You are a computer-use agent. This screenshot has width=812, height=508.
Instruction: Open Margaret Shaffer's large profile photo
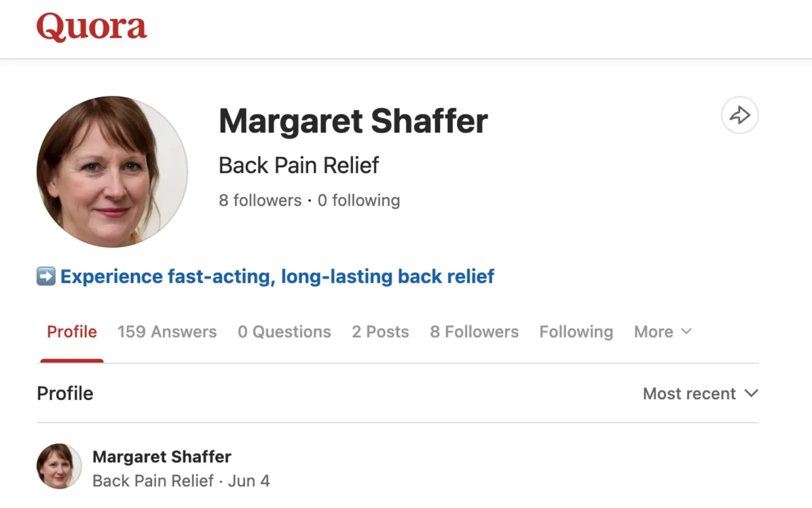(x=112, y=171)
